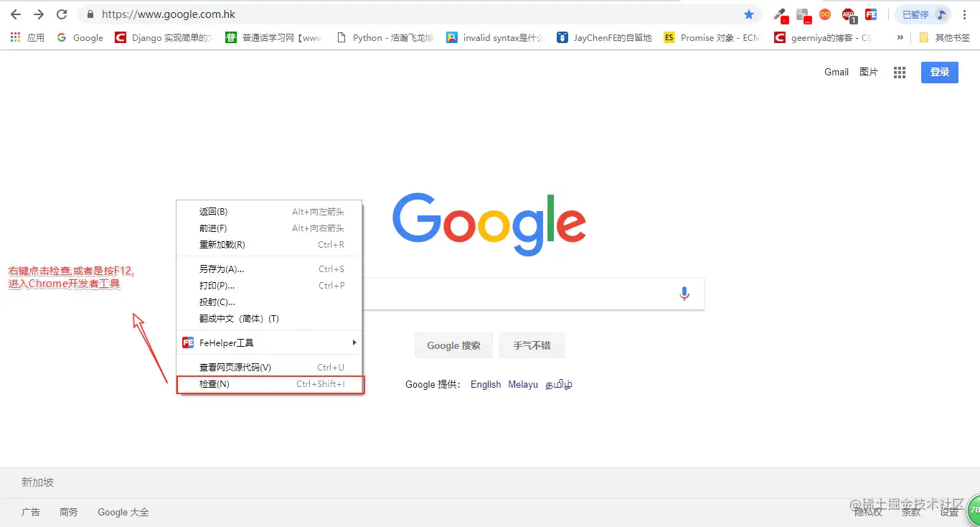Open the 图片 images link

(869, 72)
